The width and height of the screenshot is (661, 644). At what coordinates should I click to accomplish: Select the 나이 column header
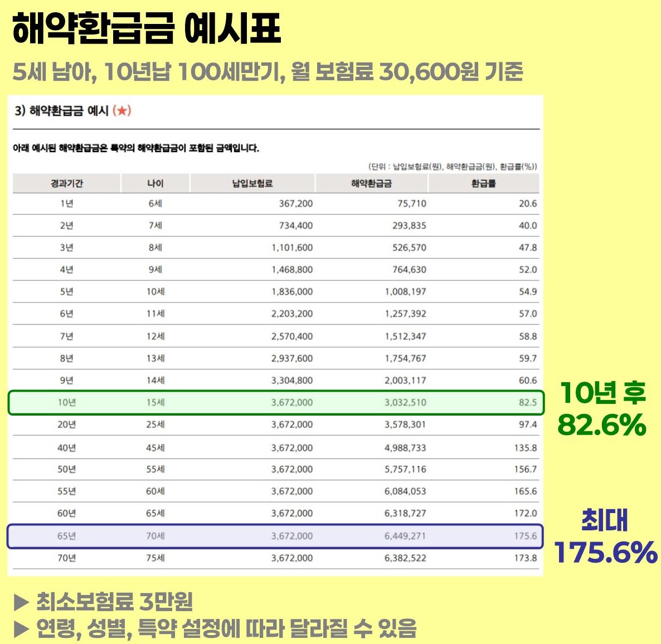(x=155, y=183)
